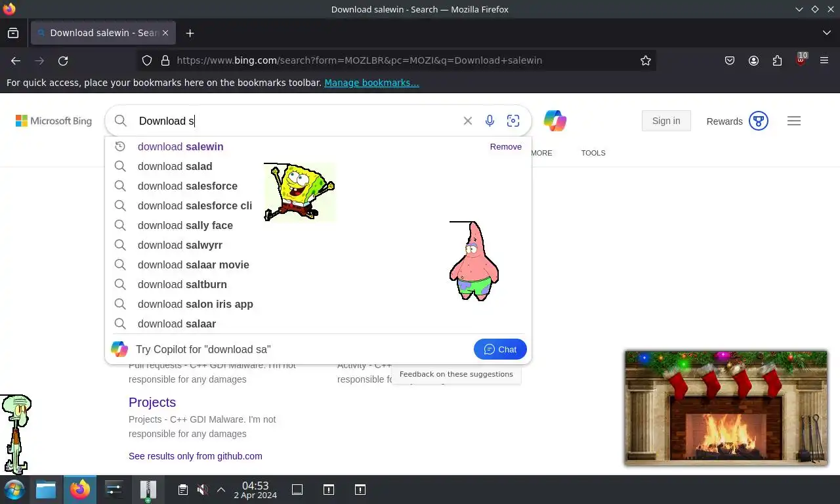Select suggestion download salwyrr
This screenshot has height=504, width=840.
click(x=318, y=245)
